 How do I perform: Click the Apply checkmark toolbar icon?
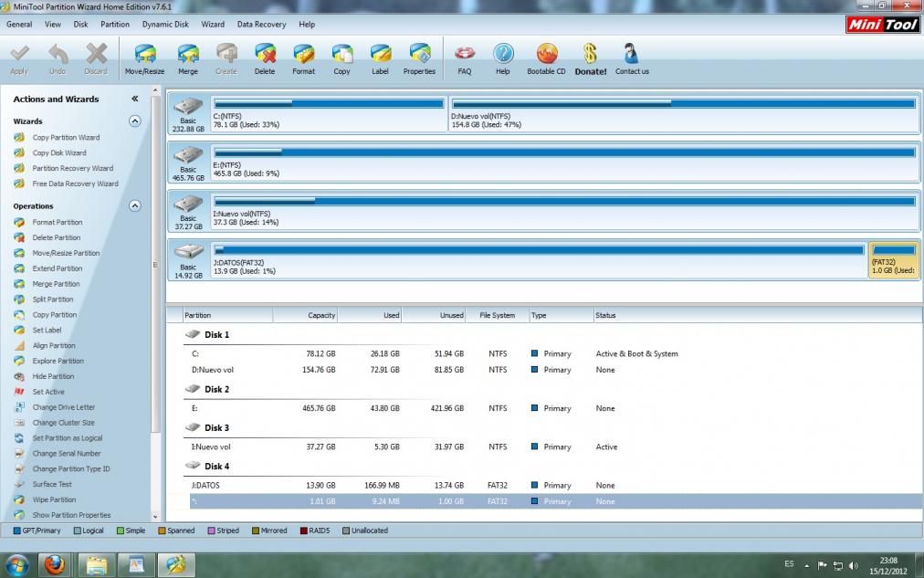click(19, 54)
